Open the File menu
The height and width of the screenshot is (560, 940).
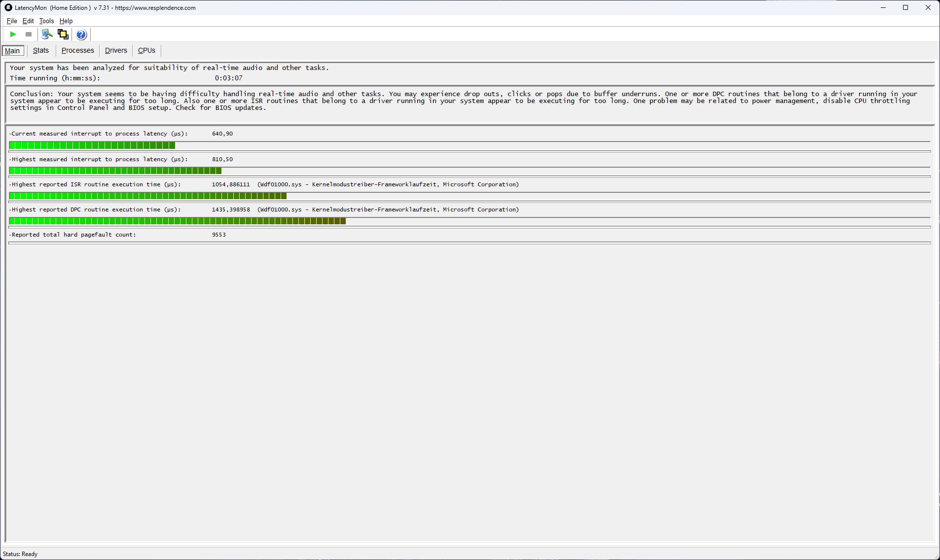pyautogui.click(x=12, y=21)
